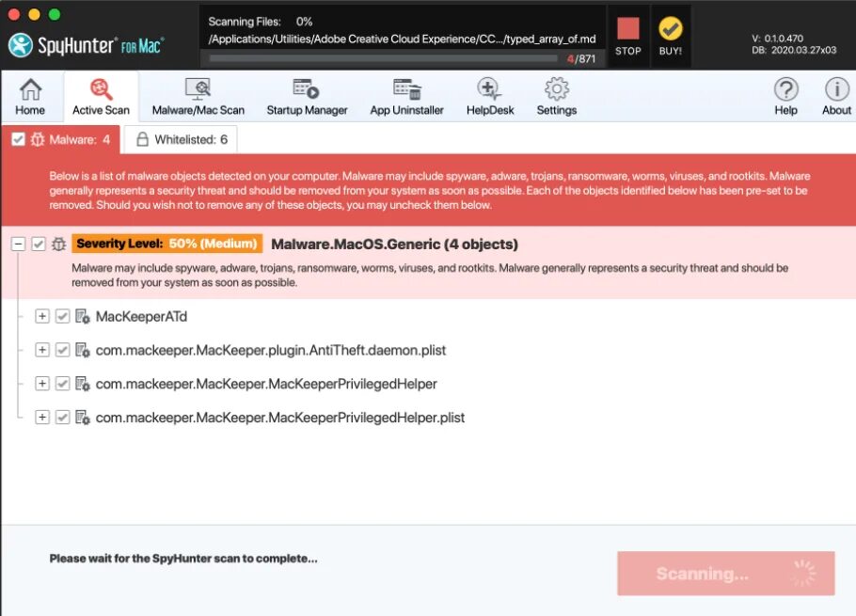This screenshot has height=616, width=856.
Task: Open the Settings gear
Action: point(556,97)
